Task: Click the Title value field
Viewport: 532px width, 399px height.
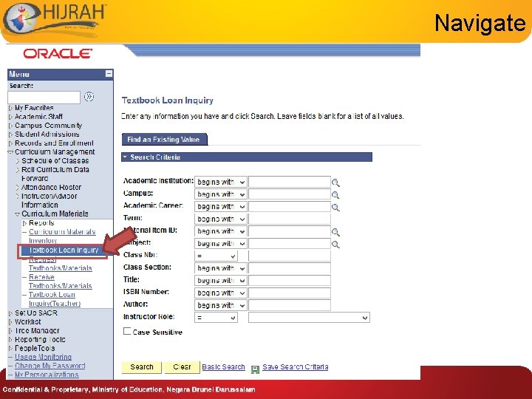Action: tap(290, 281)
